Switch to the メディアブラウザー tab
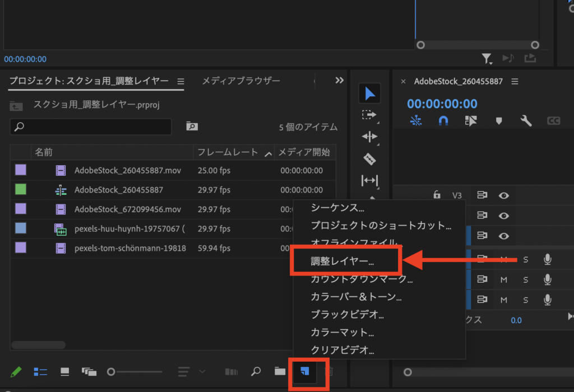The height and width of the screenshot is (392, 574). click(x=241, y=81)
